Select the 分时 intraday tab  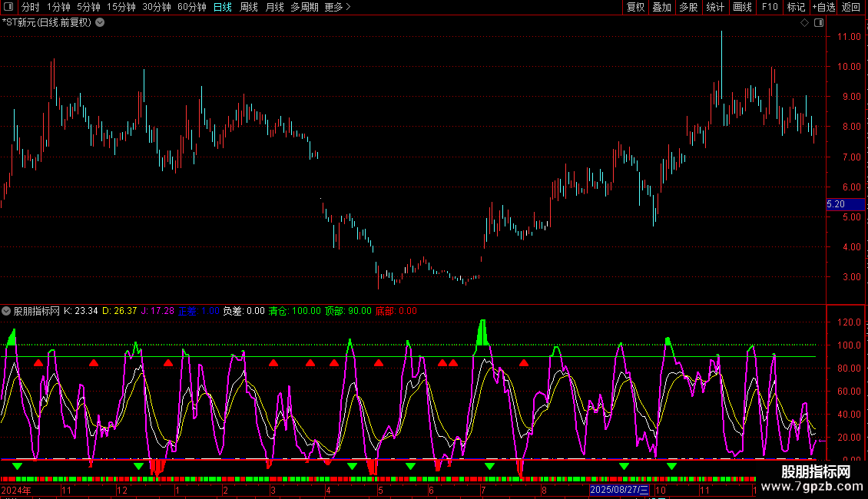click(x=30, y=7)
